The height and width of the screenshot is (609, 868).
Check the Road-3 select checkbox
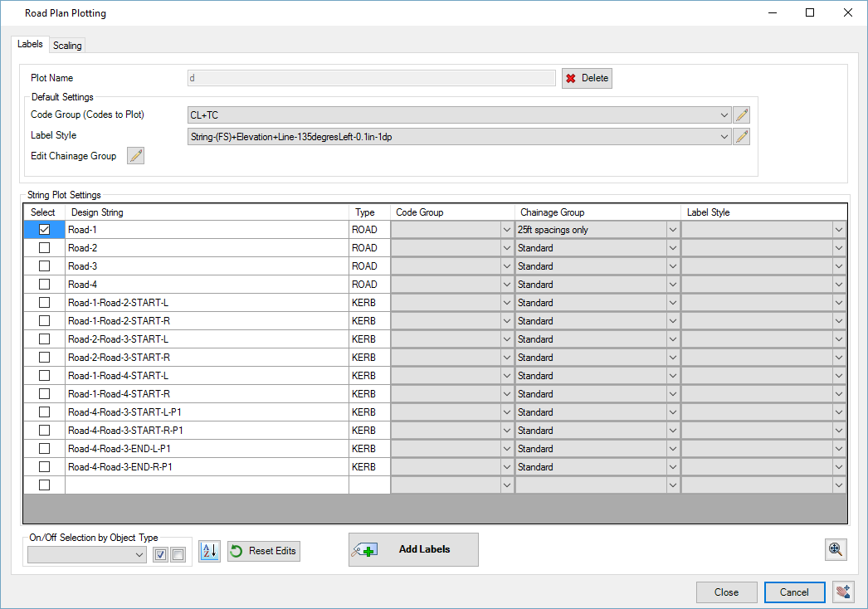click(x=44, y=266)
